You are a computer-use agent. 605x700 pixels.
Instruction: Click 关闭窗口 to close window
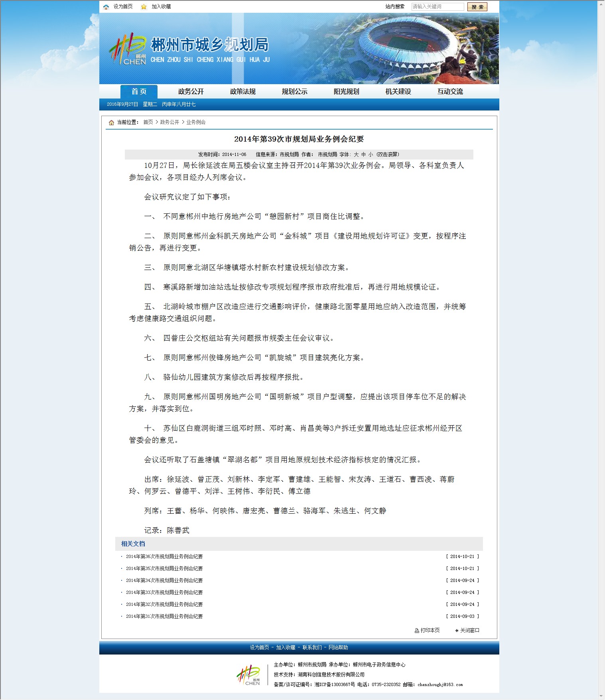point(470,631)
